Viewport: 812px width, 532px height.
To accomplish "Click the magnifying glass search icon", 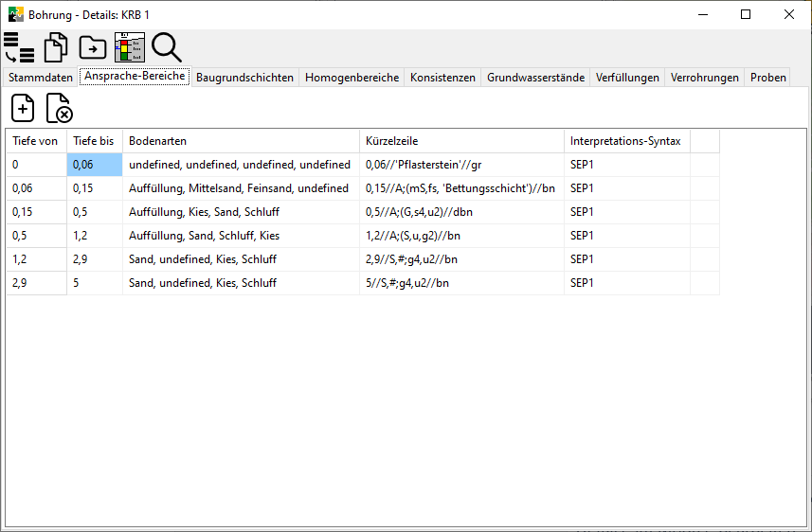I will pyautogui.click(x=166, y=47).
